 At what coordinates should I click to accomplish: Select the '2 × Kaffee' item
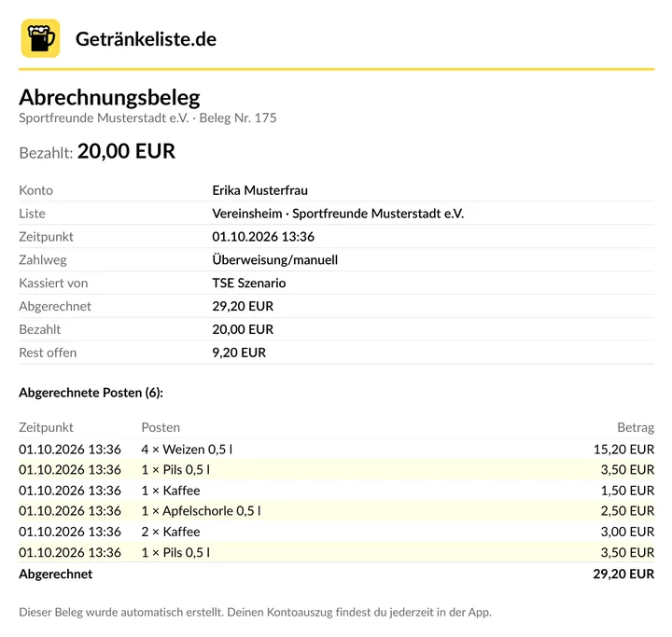171,532
